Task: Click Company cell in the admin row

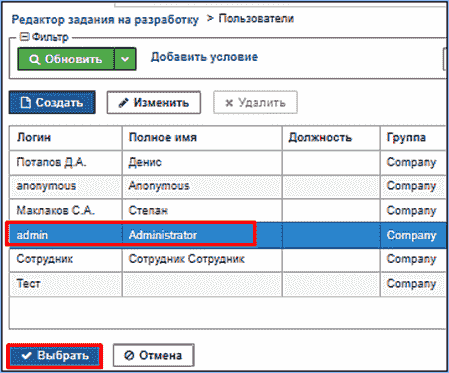Action: pyautogui.click(x=413, y=235)
